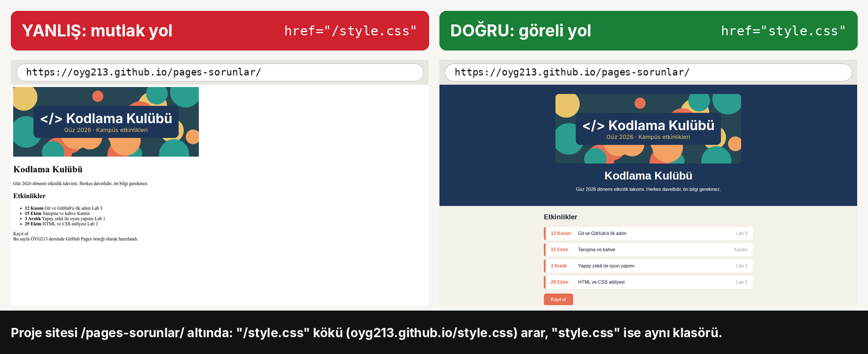Click the bottom caption about /pages-sorunlar/
This screenshot has height=354, width=868.
tap(366, 333)
